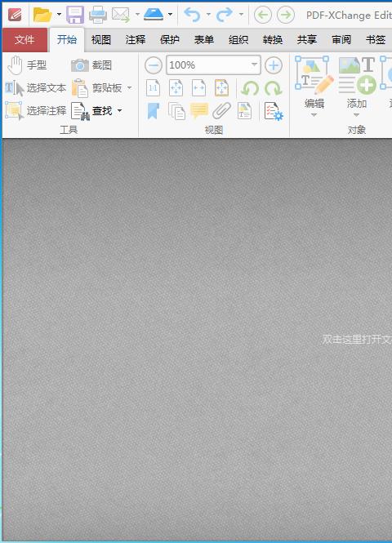Set actual size 1:1 page view
Viewport: 392px width, 543px height.
coord(153,88)
